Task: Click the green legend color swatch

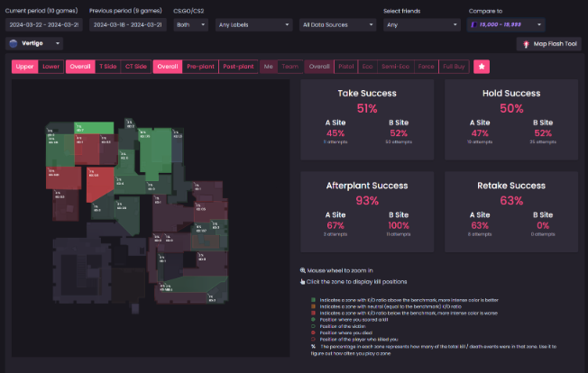Action: (x=313, y=300)
